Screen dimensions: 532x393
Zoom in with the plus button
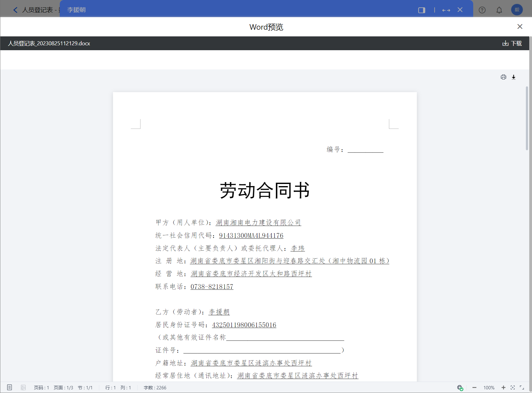[503, 387]
